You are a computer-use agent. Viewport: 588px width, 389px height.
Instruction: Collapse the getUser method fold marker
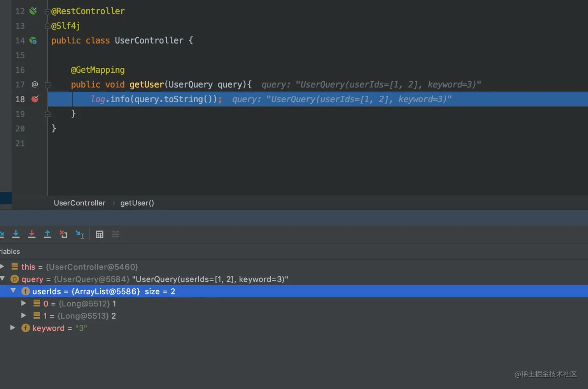tap(47, 84)
